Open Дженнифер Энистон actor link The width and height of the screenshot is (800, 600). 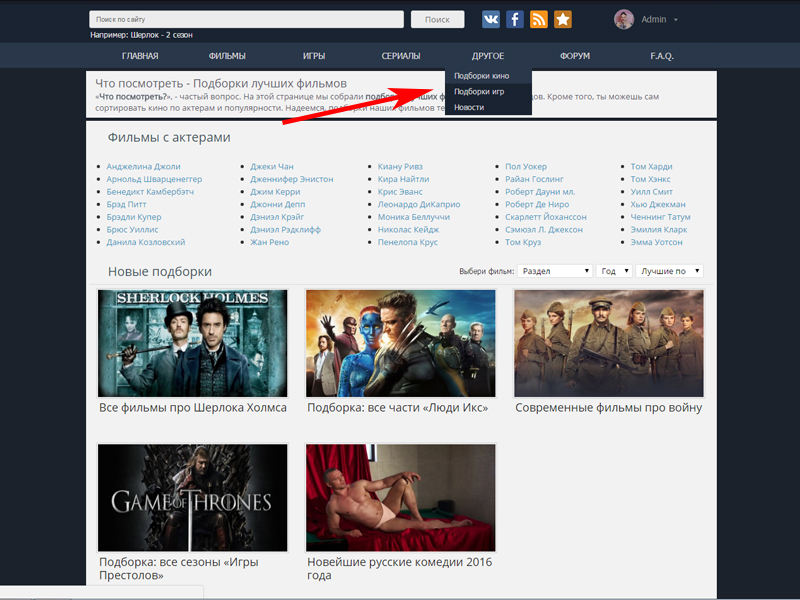[291, 179]
